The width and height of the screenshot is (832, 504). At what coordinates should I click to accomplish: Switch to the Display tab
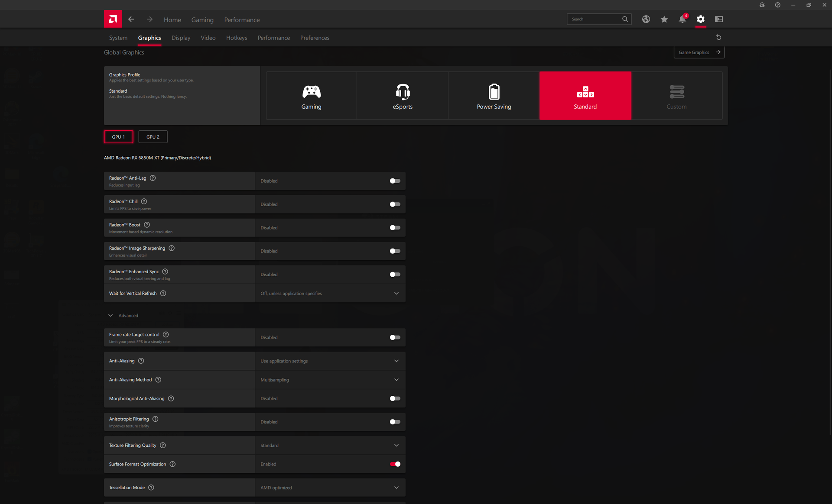click(x=181, y=38)
